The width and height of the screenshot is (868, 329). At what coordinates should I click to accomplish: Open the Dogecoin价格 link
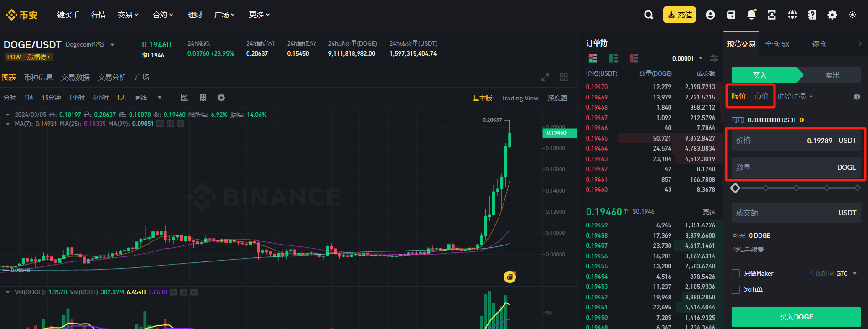85,45
